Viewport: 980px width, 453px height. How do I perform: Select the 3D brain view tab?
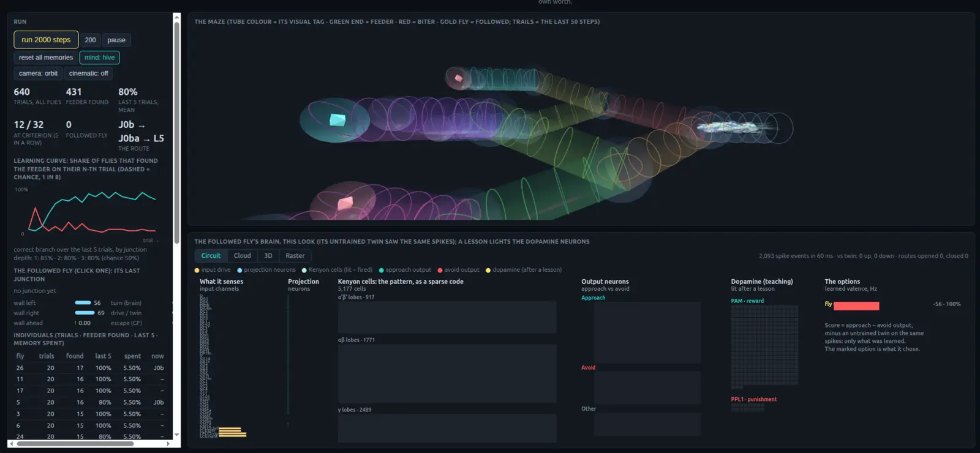coord(268,256)
